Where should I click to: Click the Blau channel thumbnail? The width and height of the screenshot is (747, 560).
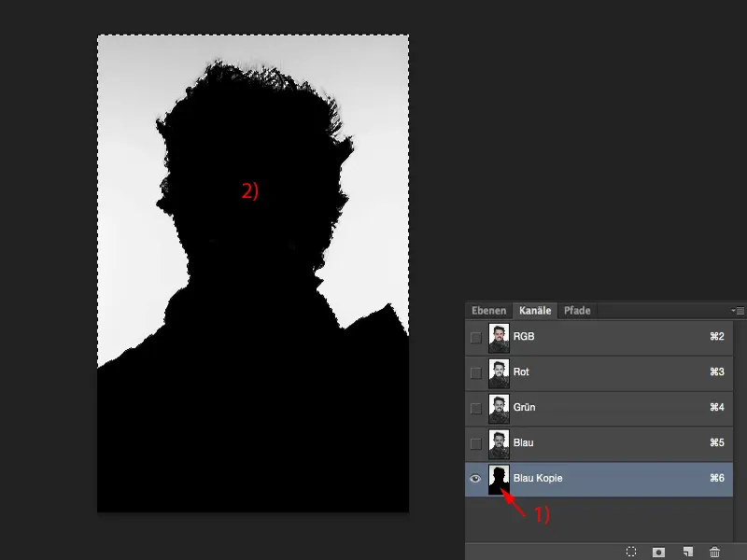(x=499, y=444)
